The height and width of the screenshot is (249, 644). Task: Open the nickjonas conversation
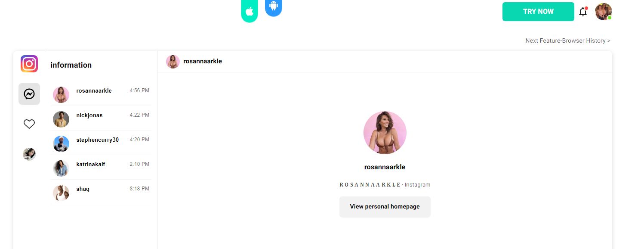(101, 118)
